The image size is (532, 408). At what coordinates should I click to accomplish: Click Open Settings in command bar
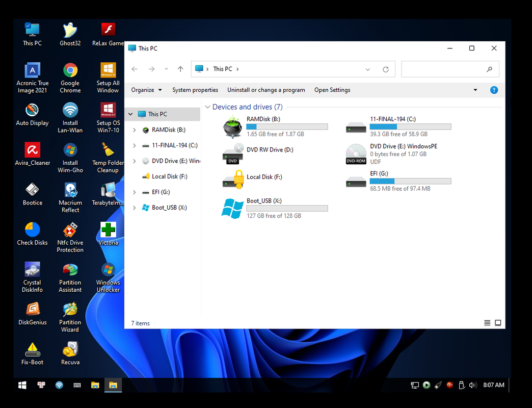tap(332, 90)
